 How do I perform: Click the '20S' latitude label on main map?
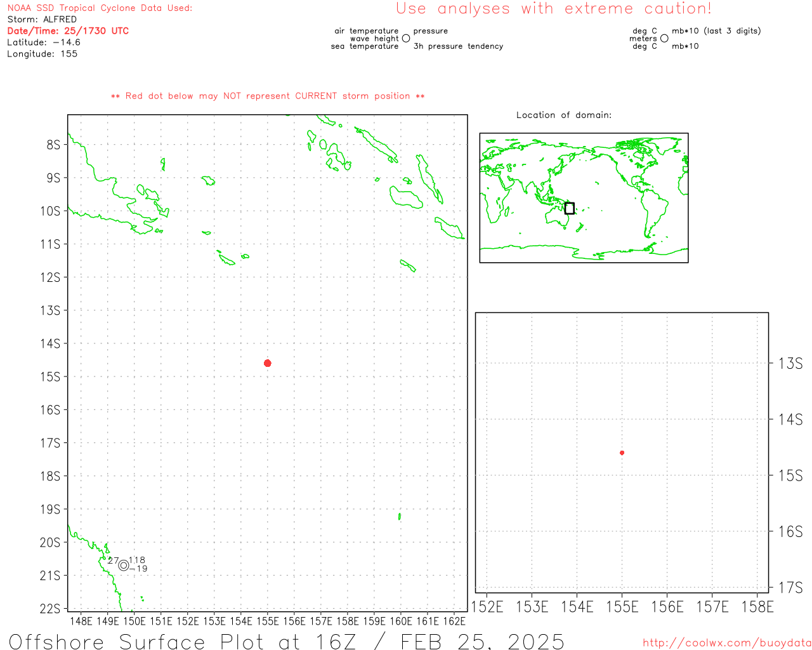50,542
